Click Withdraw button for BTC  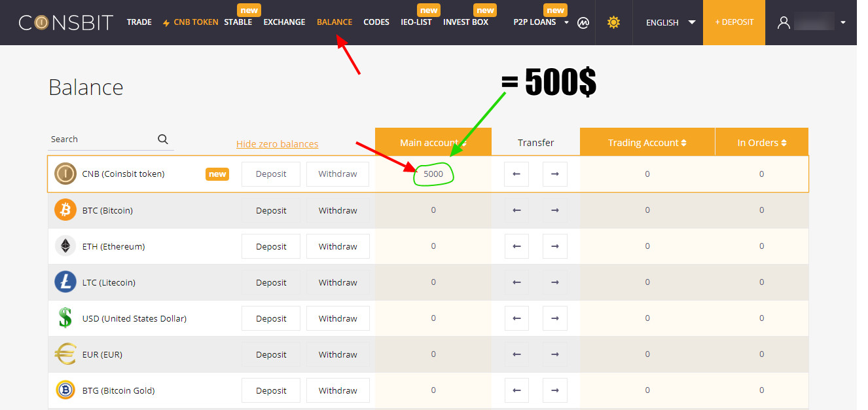(x=338, y=210)
